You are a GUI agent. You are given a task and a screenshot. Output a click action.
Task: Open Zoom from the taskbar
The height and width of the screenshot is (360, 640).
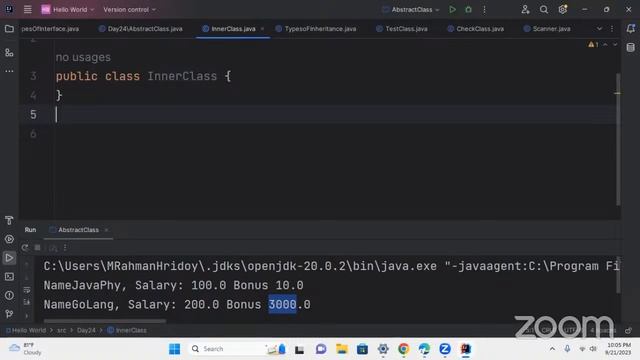click(445, 349)
